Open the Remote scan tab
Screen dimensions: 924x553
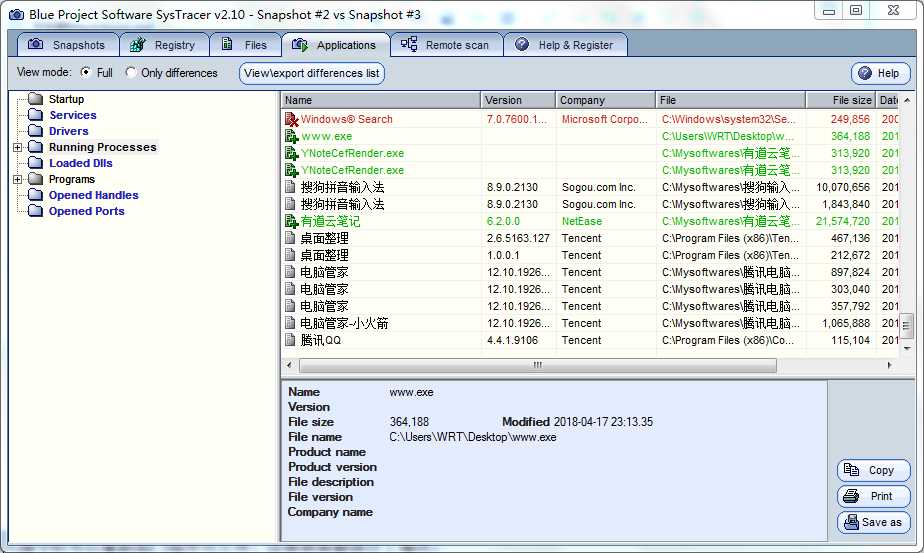point(447,45)
